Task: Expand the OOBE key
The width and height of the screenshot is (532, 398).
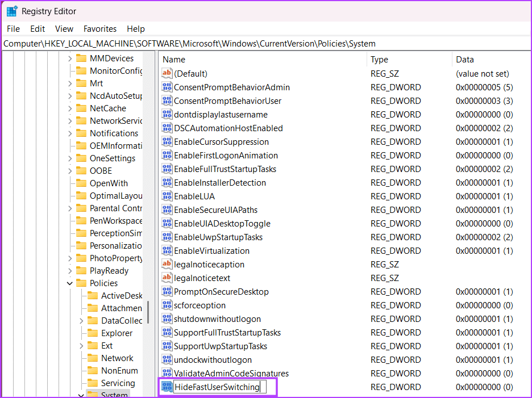Action: click(x=70, y=171)
